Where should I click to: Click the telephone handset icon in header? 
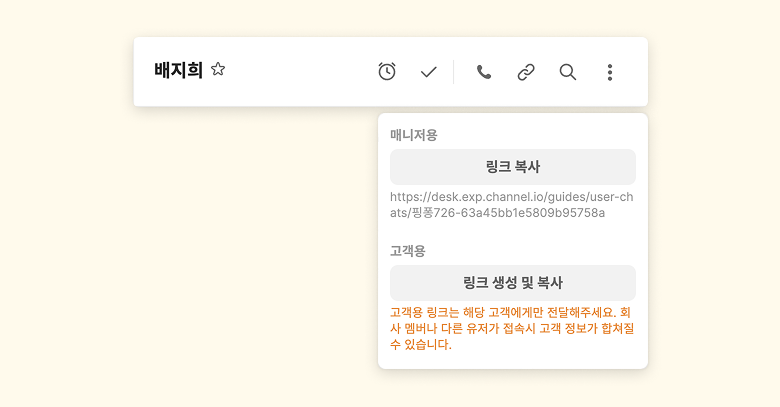[484, 72]
